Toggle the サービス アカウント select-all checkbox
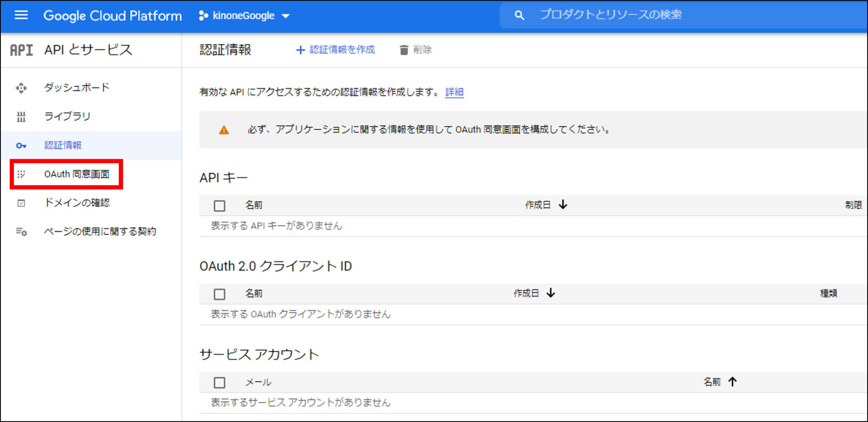Screen dimensions: 868x422 (220, 383)
